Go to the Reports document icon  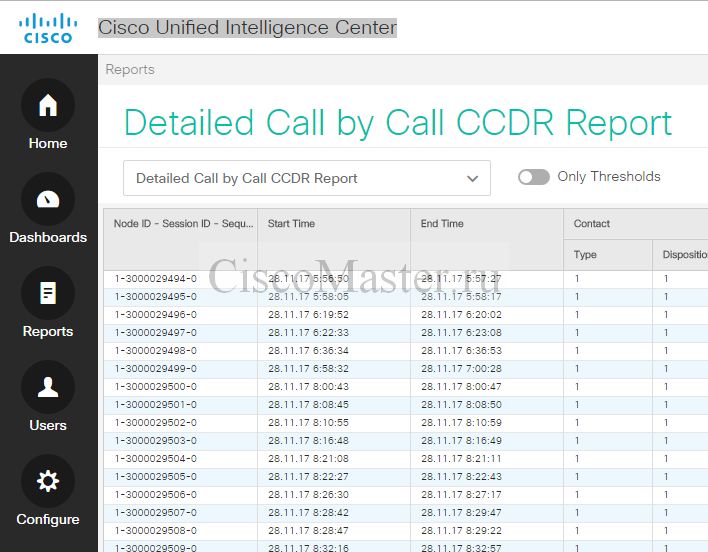[48, 293]
